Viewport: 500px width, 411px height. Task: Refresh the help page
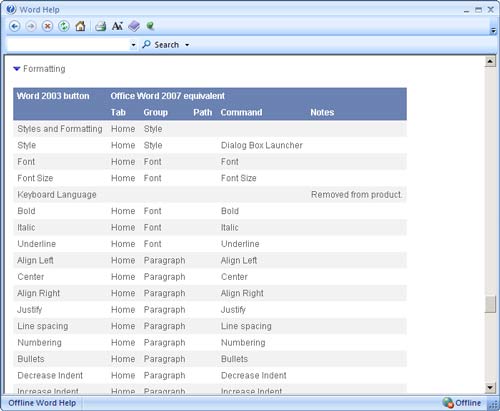click(64, 26)
